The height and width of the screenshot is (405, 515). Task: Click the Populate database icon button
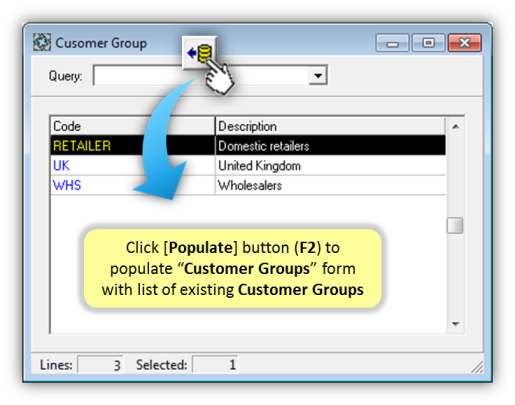[200, 53]
